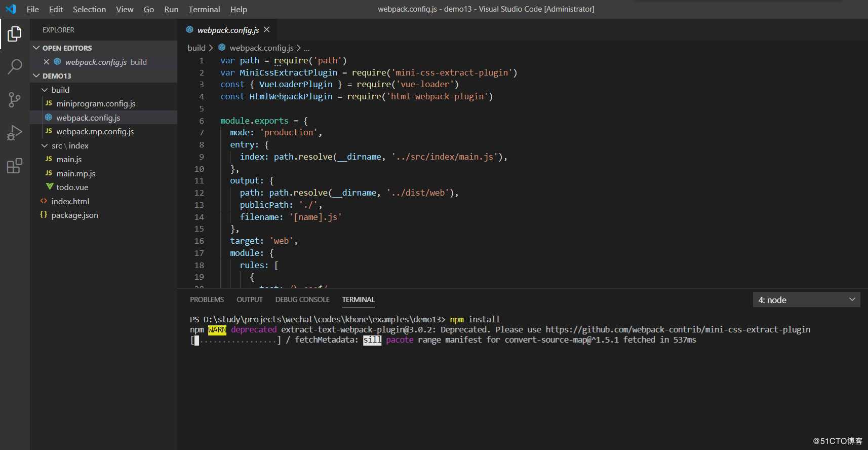Click the JS icon beside miniprogram.config.js

tap(49, 103)
